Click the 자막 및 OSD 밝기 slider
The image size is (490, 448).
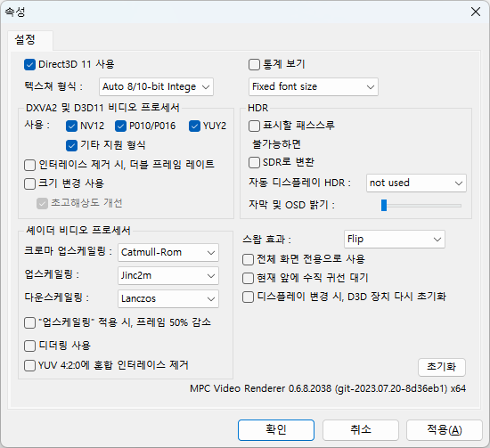pyautogui.click(x=421, y=206)
